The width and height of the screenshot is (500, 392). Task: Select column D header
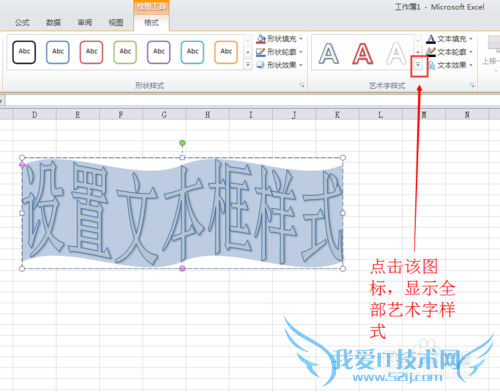point(35,115)
